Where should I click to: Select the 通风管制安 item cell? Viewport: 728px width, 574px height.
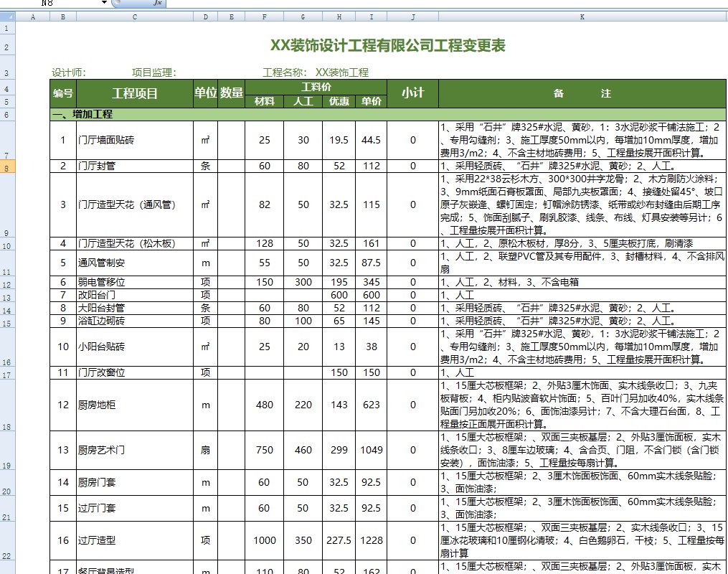[x=135, y=263]
